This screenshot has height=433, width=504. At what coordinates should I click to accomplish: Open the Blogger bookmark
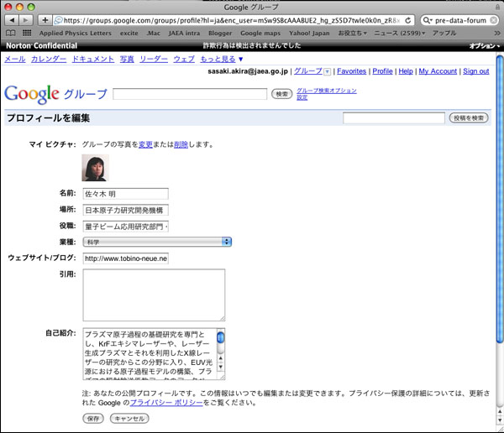[x=220, y=33]
